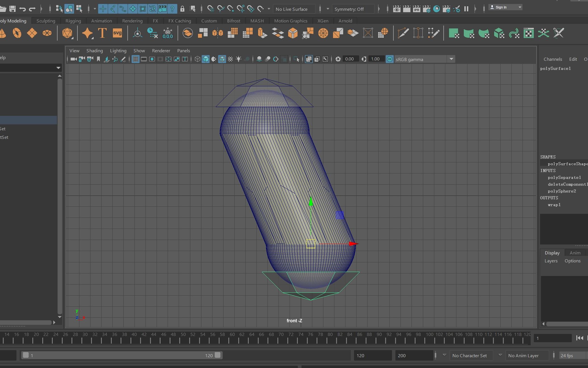Toggle wireframe on shaded in viewport
588x368 pixels.
click(222, 59)
